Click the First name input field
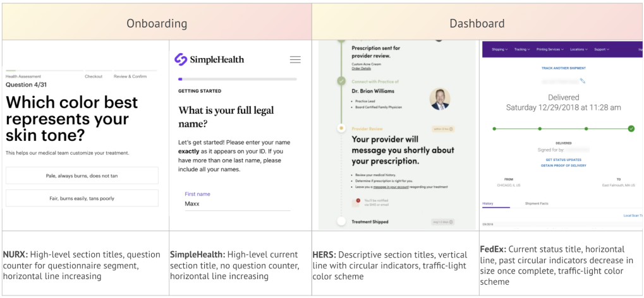The width and height of the screenshot is (644, 298). click(237, 204)
